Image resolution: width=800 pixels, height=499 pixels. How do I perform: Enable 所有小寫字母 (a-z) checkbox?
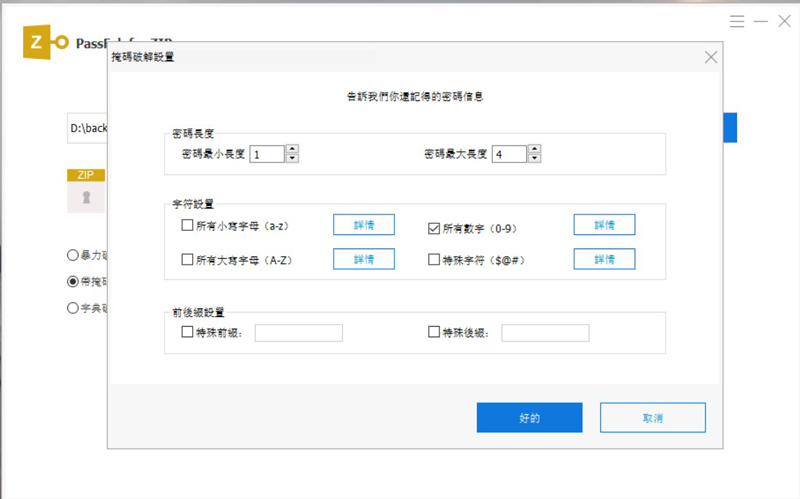[187, 226]
